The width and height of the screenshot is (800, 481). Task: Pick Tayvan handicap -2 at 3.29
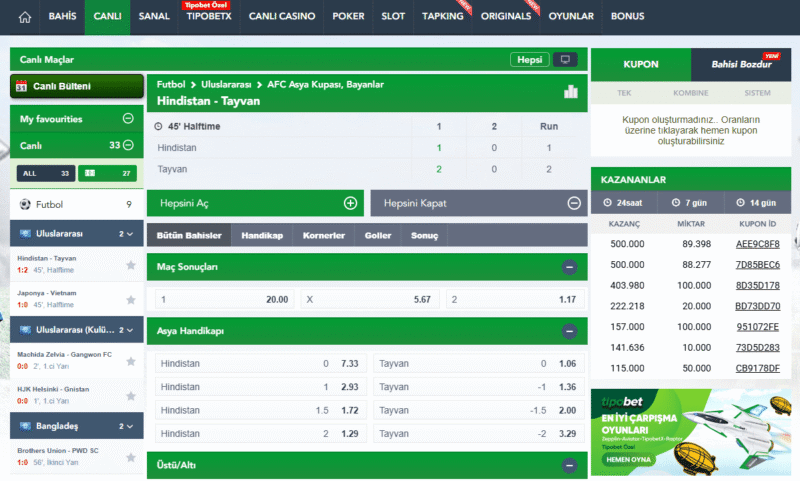pyautogui.click(x=479, y=434)
